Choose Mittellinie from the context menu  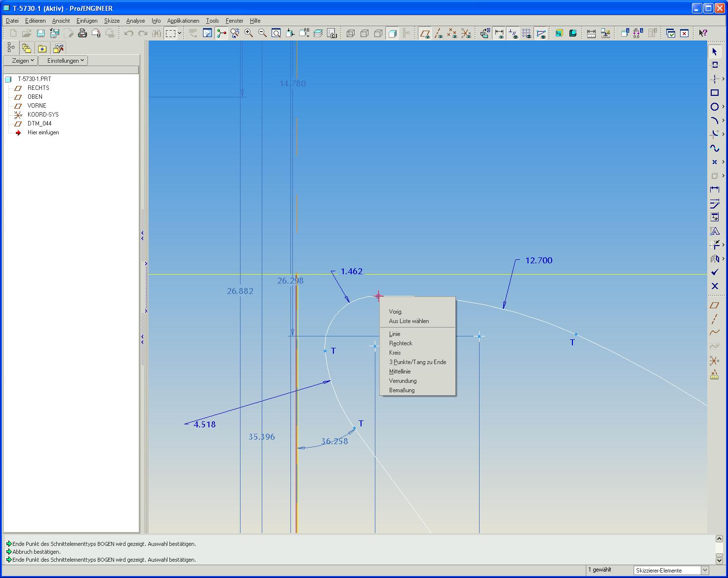(400, 372)
